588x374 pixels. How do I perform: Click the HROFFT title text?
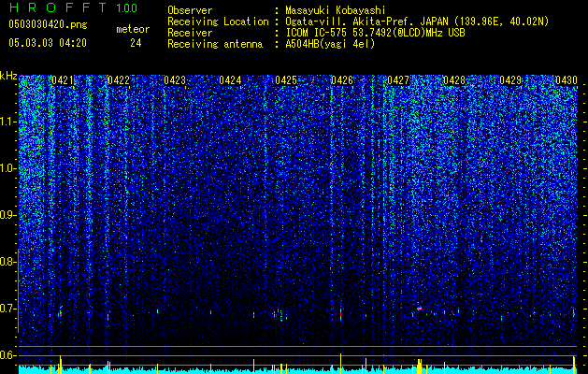59,7
